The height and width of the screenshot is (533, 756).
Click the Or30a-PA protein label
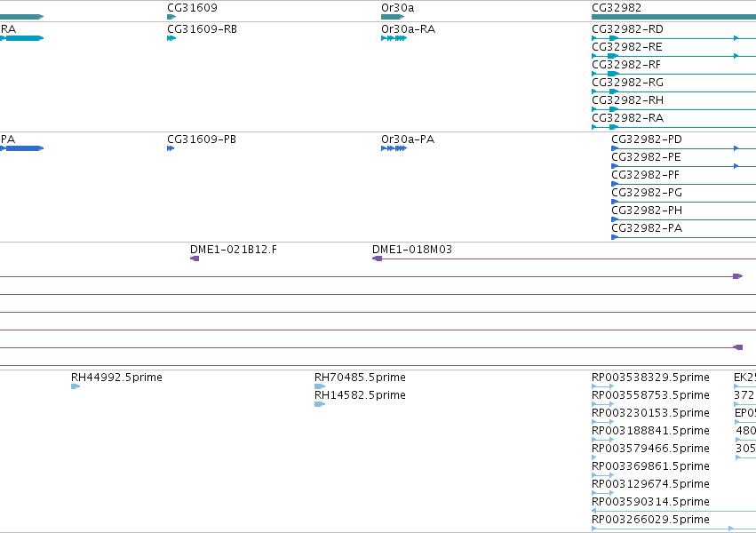point(408,139)
